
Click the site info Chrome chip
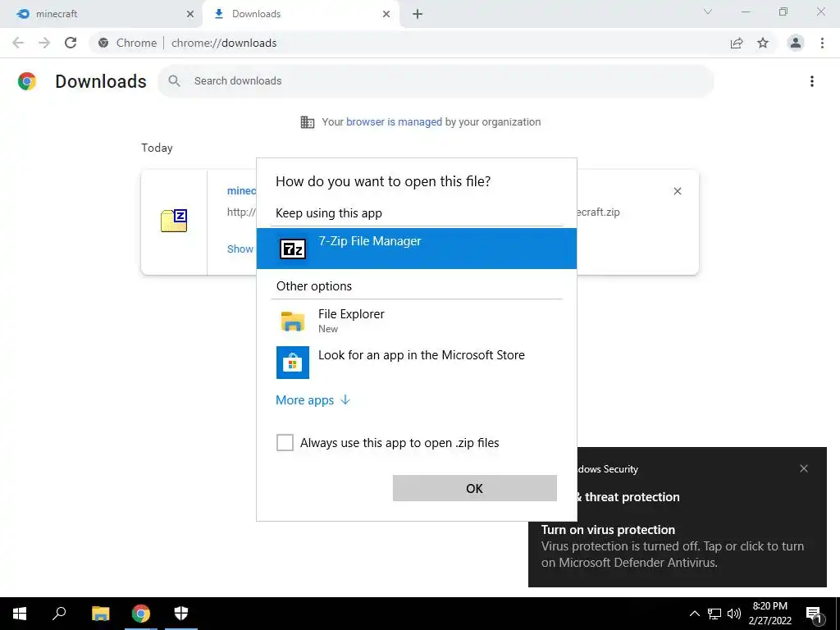pyautogui.click(x=128, y=43)
